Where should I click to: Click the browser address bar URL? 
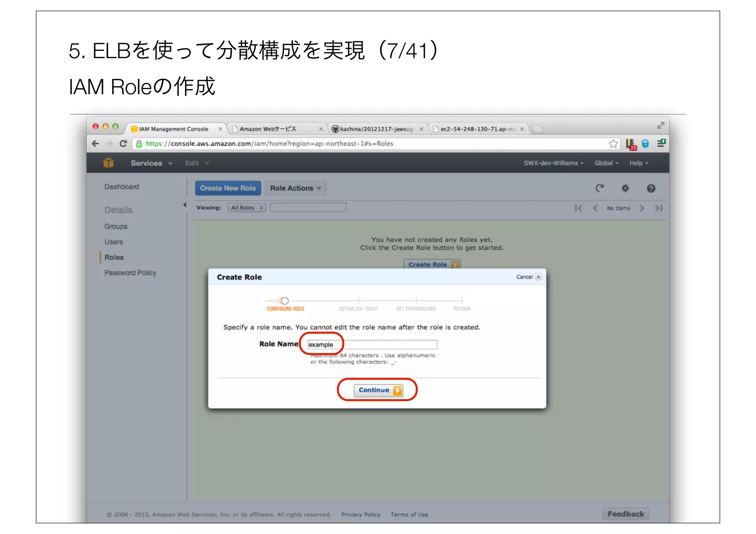coord(269,144)
